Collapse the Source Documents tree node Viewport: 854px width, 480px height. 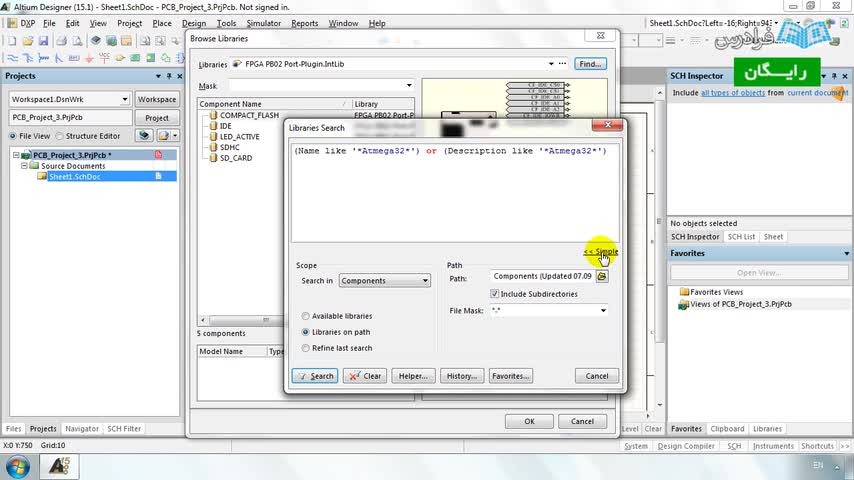pyautogui.click(x=24, y=166)
